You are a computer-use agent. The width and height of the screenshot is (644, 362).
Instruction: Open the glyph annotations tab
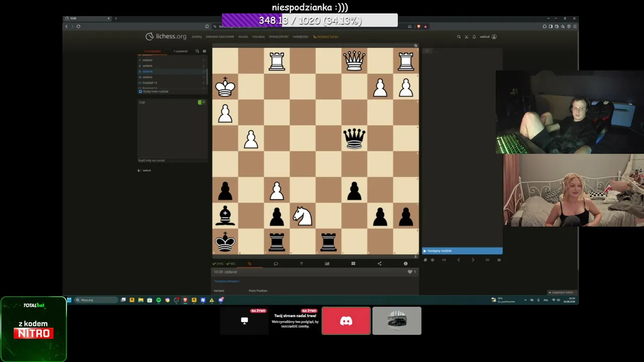point(301,263)
